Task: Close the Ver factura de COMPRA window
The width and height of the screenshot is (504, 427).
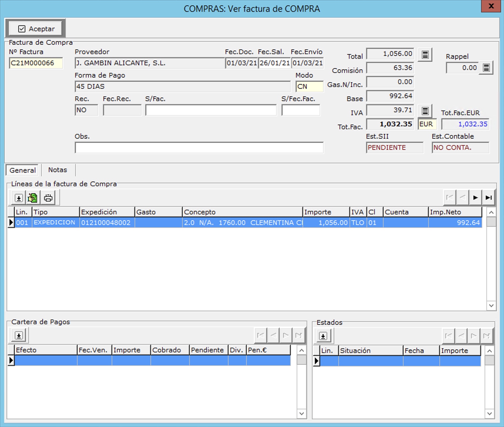Action: [x=491, y=6]
